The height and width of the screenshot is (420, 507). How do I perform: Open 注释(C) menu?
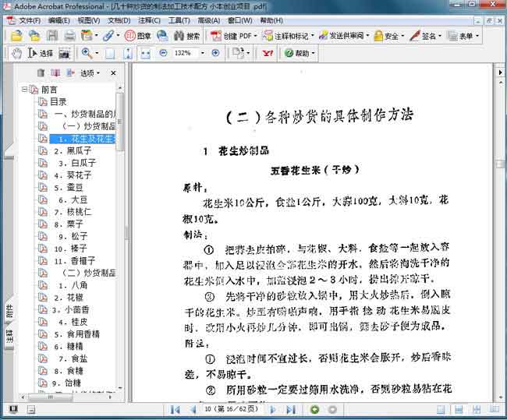coord(149,21)
